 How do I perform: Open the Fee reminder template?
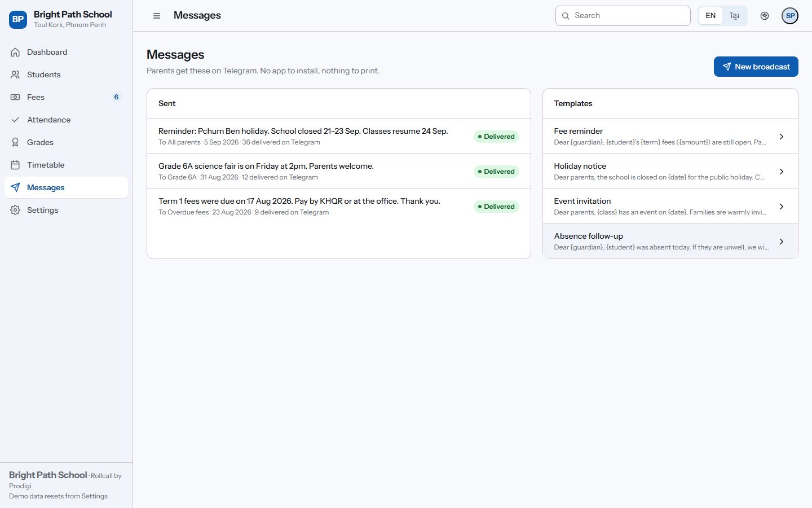click(670, 137)
